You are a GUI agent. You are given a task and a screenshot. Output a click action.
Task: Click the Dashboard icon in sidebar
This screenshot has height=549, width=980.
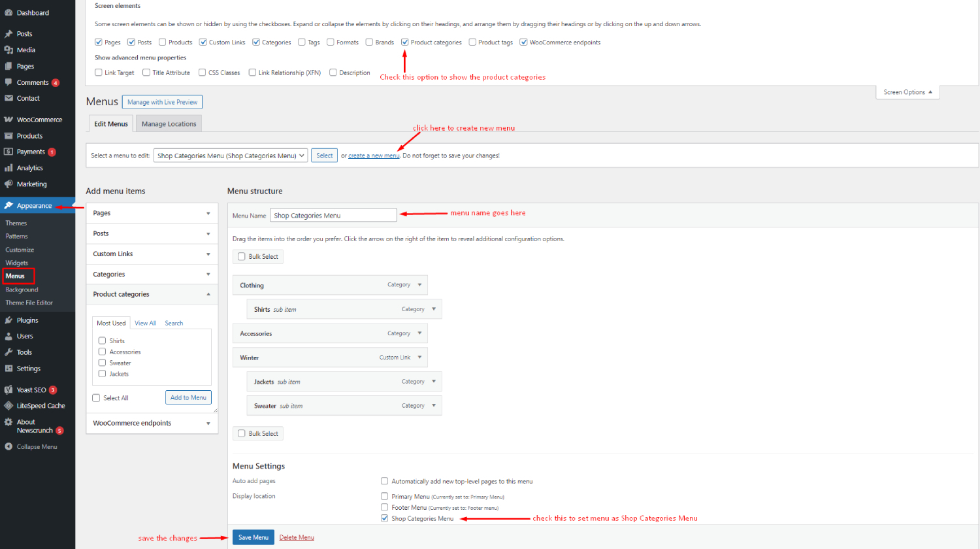point(8,12)
